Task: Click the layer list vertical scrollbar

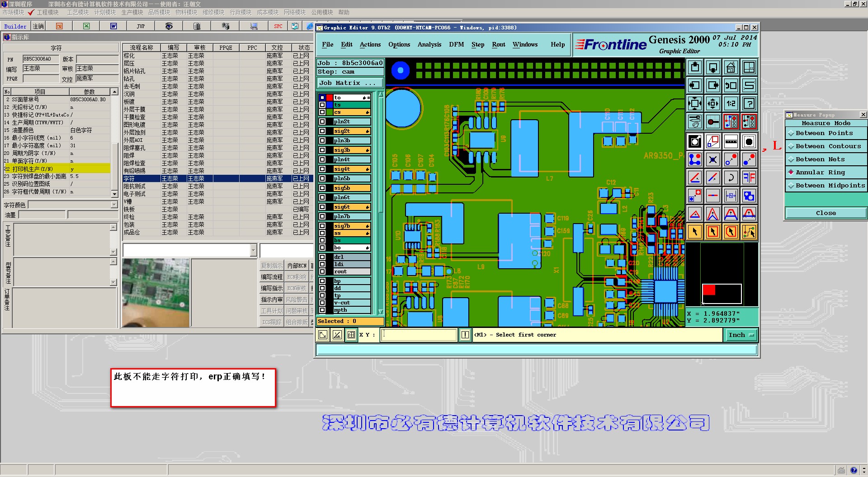Action: tap(381, 202)
